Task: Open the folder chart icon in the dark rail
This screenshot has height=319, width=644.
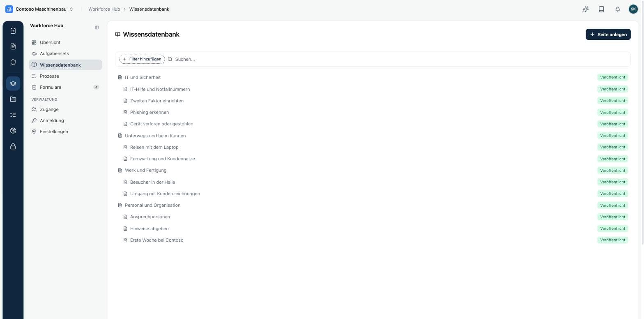Action: [13, 99]
